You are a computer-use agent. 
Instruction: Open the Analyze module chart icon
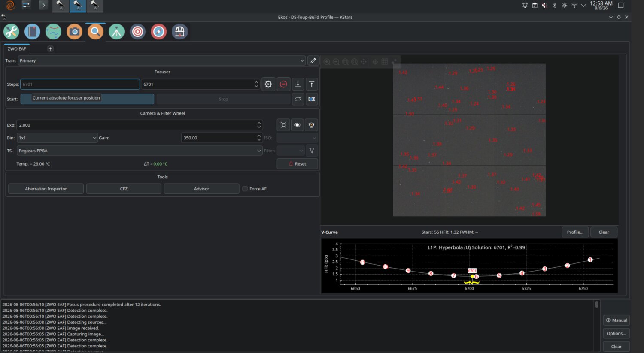tap(53, 32)
